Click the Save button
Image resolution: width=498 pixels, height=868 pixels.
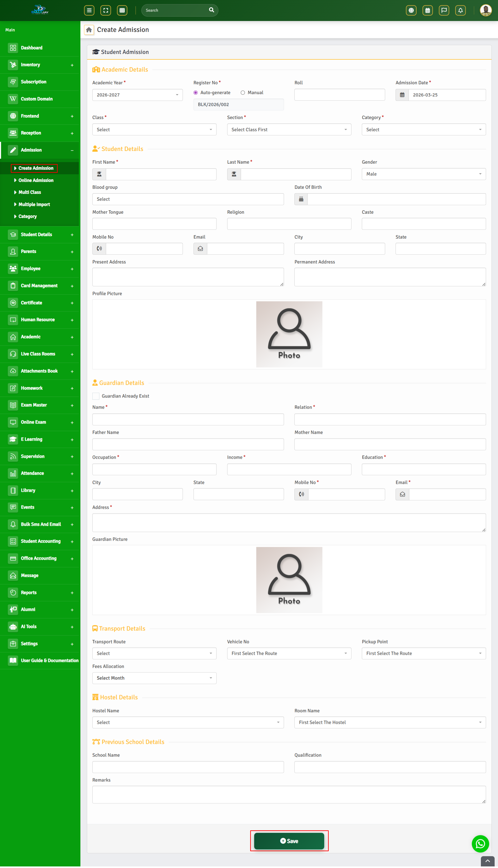coord(289,841)
